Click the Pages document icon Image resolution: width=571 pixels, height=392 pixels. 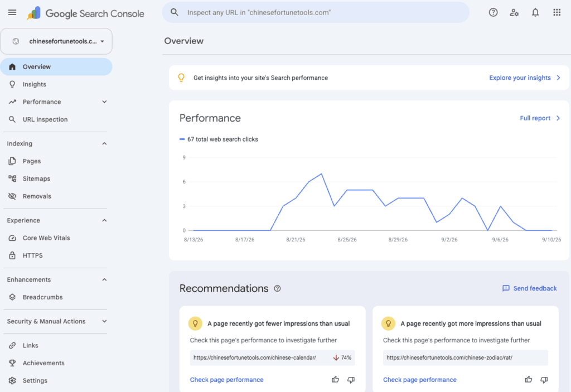(x=12, y=161)
